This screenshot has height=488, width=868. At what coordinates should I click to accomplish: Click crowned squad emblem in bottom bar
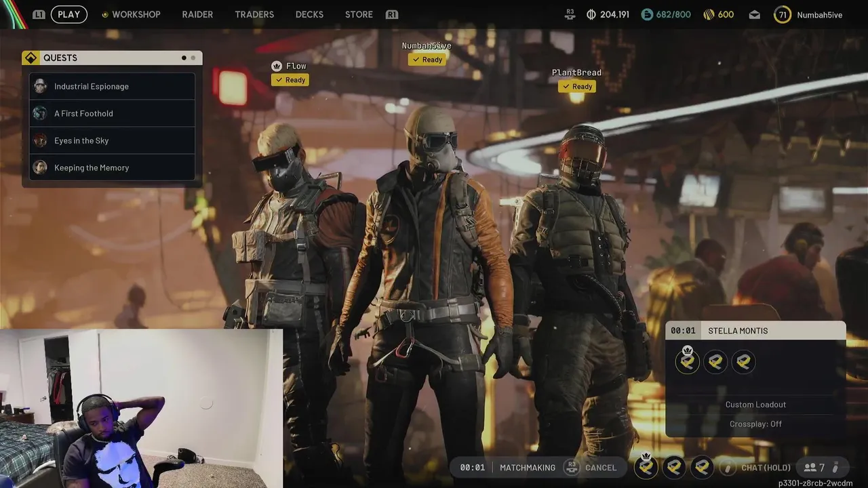click(646, 466)
